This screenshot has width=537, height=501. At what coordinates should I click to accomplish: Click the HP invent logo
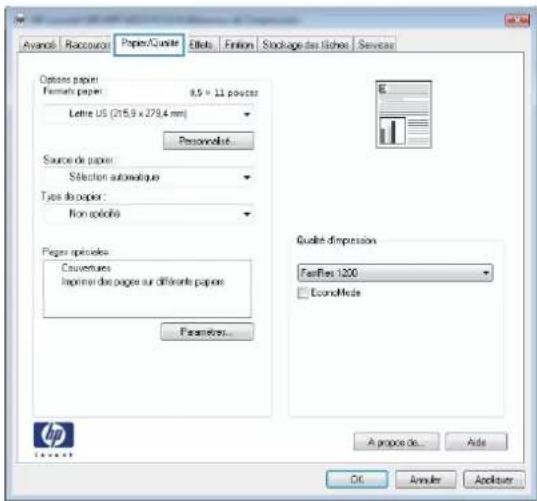(53, 439)
